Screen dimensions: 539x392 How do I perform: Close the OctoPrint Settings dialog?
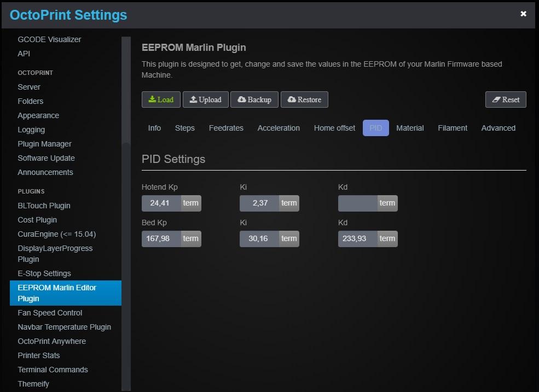click(x=523, y=14)
